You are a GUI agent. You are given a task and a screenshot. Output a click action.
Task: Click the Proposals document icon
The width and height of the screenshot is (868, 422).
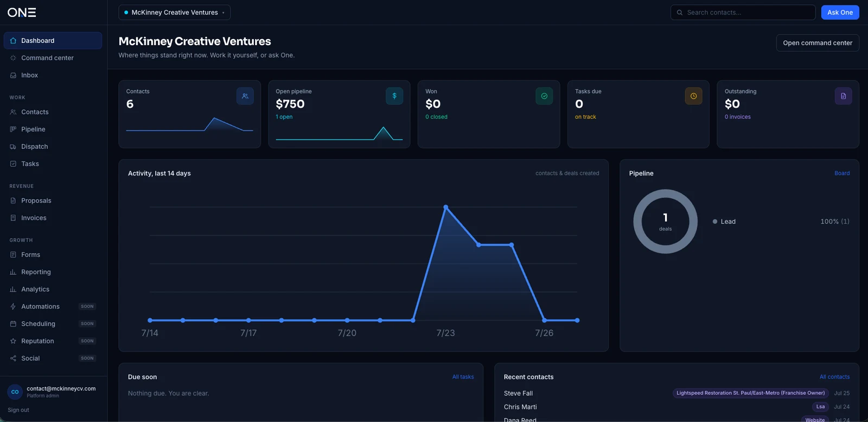point(13,200)
